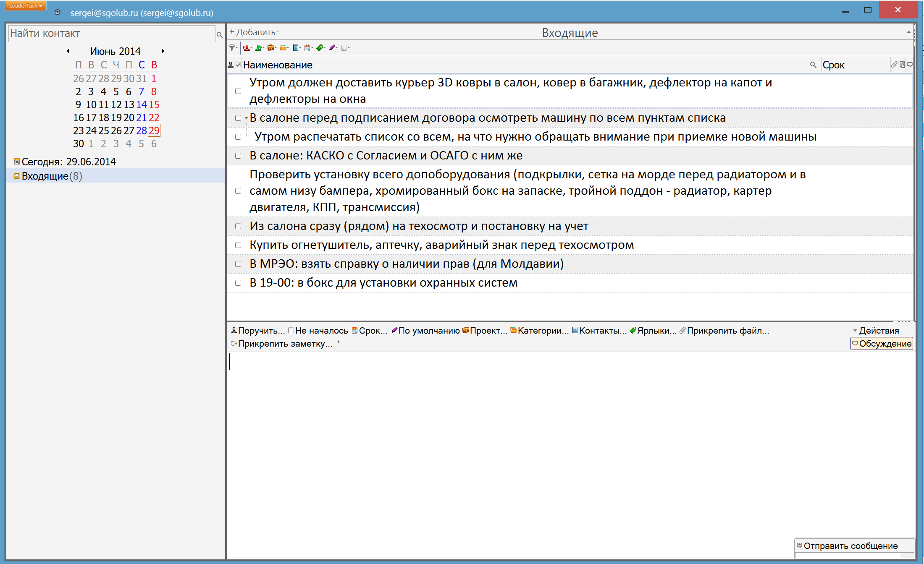
Task: Select the Входящие folder in sidebar
Action: click(45, 176)
